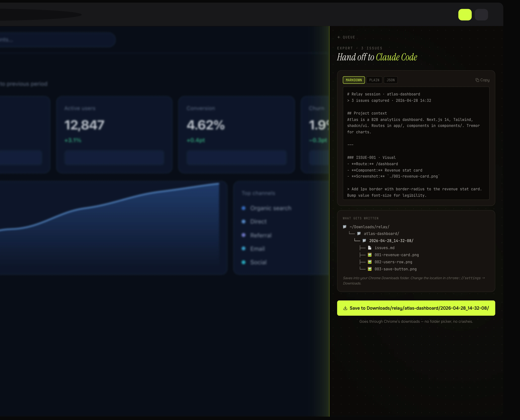Click the issues.md document icon

[370, 248]
